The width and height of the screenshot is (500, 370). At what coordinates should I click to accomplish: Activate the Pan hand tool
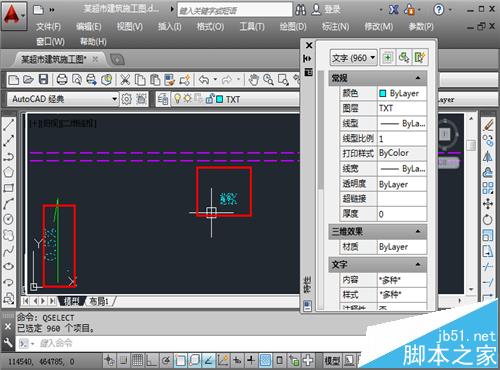(254, 80)
